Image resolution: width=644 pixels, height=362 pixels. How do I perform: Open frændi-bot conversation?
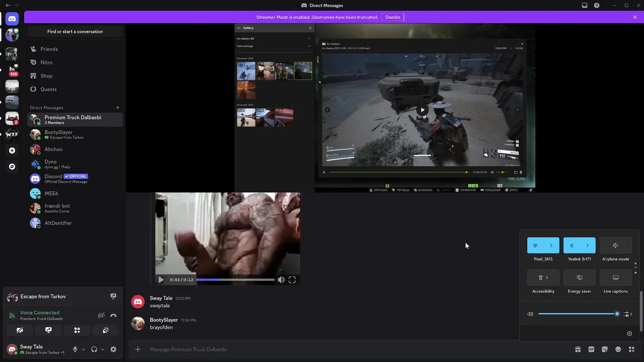coord(75,208)
